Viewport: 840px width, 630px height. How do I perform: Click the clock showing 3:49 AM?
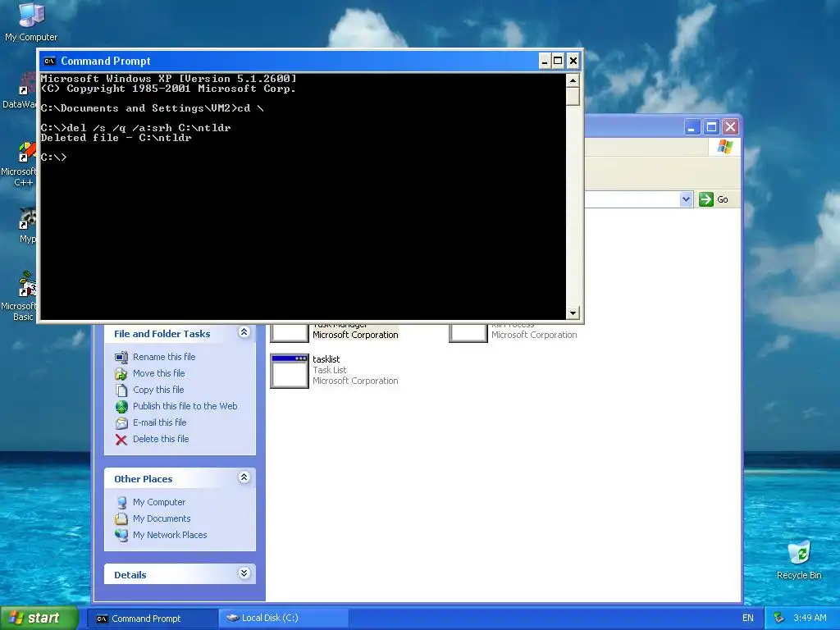(810, 619)
